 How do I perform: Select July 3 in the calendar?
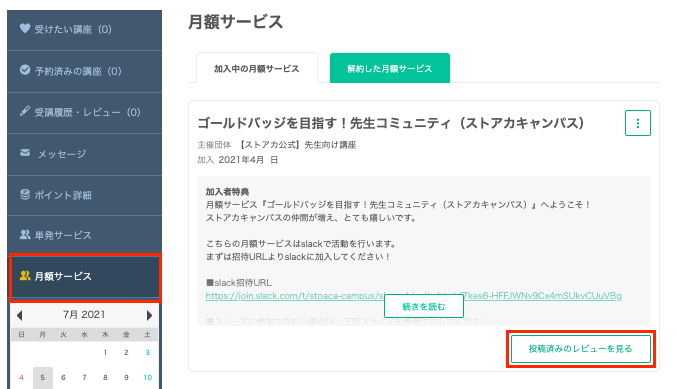[x=148, y=352]
